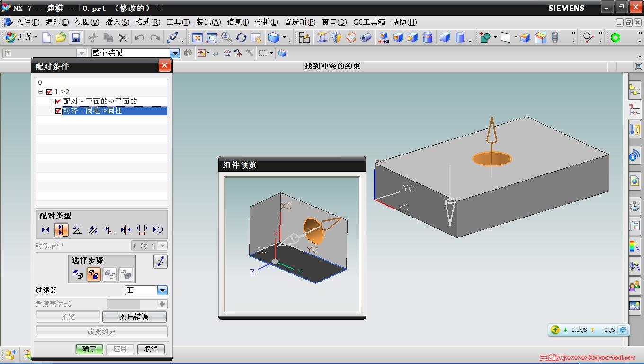Click the Start (开始) toolbar button
644x364 pixels.
click(21, 37)
